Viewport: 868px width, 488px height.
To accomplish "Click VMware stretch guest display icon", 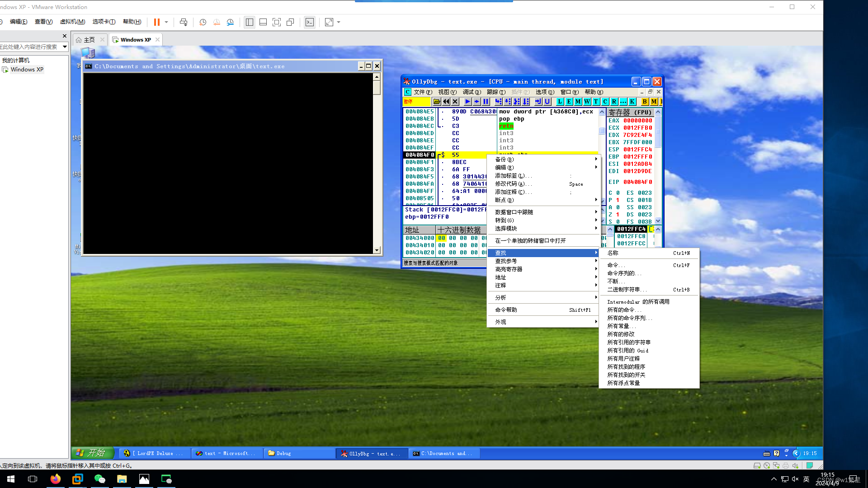I will tap(329, 22).
